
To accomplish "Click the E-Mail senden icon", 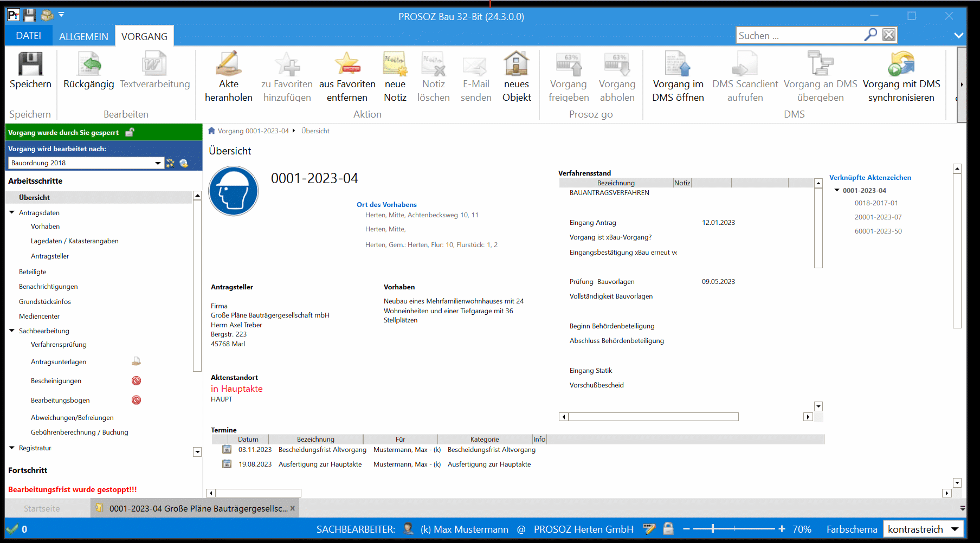I will pyautogui.click(x=475, y=65).
